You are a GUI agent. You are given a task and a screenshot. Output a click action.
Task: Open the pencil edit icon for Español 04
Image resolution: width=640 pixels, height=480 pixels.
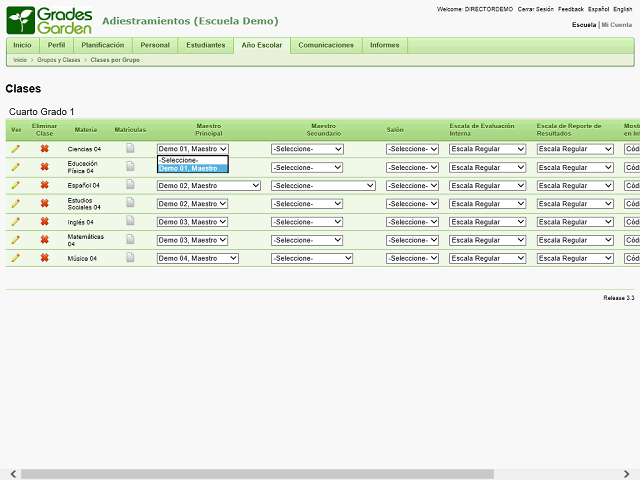pyautogui.click(x=16, y=185)
